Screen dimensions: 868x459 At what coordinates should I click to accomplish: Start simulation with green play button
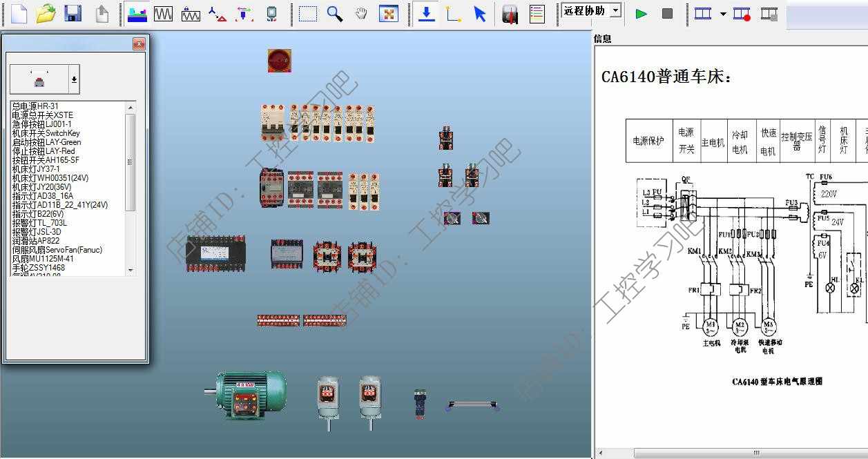click(642, 13)
